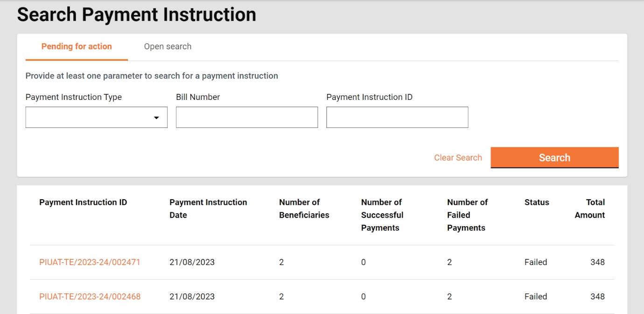The width and height of the screenshot is (644, 314).
Task: Click the Total Amount column header
Action: (590, 209)
